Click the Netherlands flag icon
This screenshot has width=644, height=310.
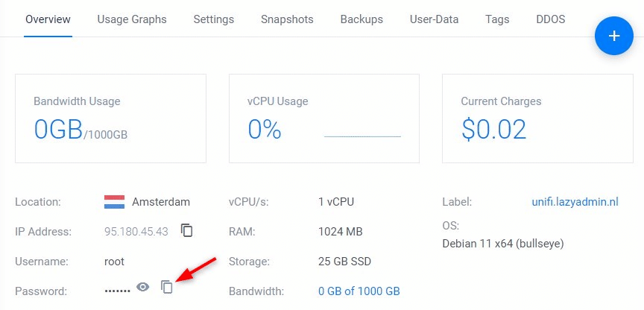coord(115,202)
